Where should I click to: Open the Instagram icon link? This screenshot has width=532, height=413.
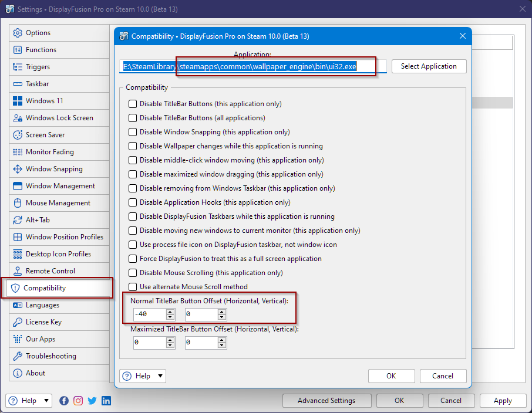point(78,401)
